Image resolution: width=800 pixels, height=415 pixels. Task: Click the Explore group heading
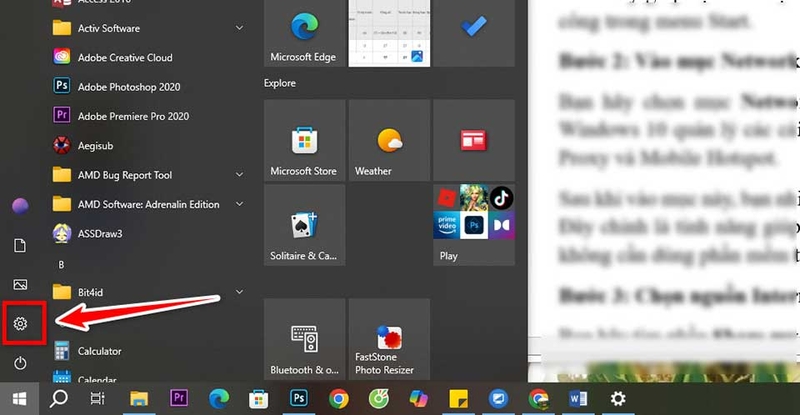(280, 83)
